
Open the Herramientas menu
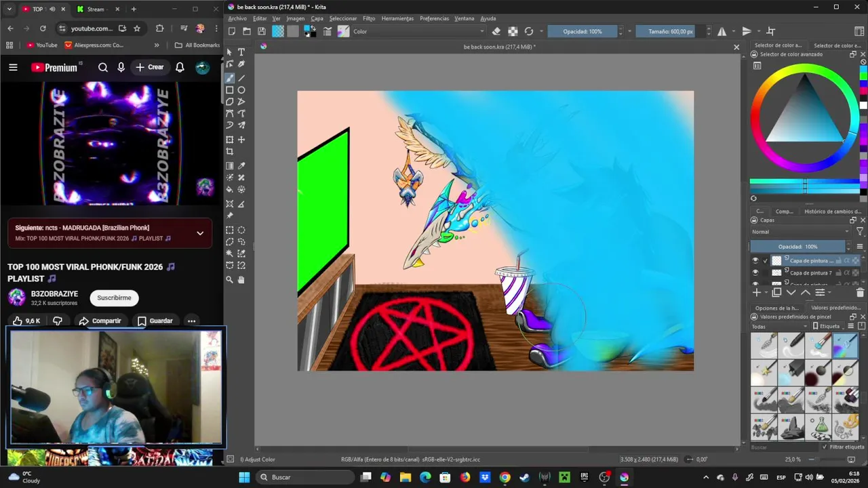pos(397,18)
